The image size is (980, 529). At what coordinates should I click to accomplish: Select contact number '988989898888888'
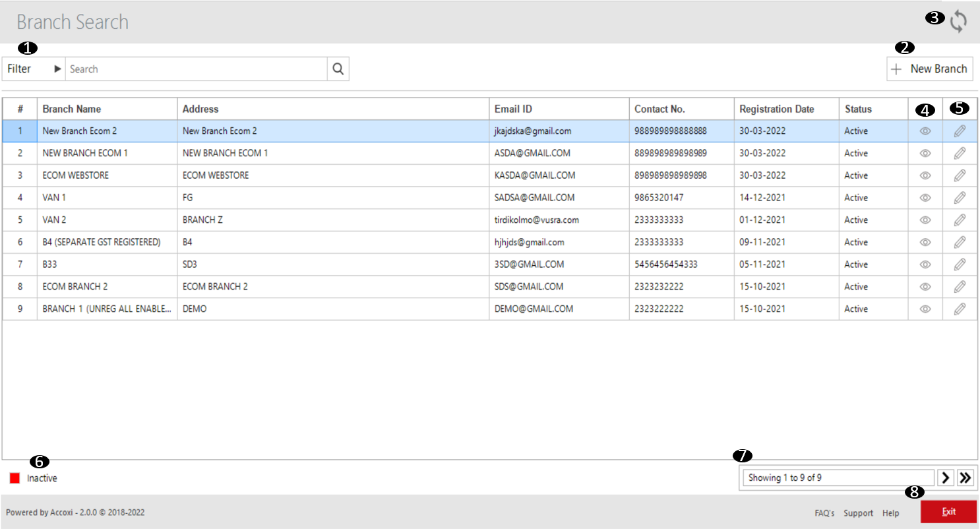tap(681, 131)
